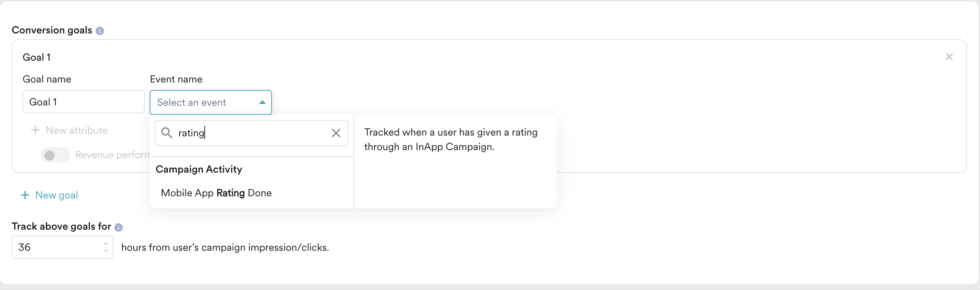Add another goal via 'New goal'
980x290 pixels.
coord(56,195)
